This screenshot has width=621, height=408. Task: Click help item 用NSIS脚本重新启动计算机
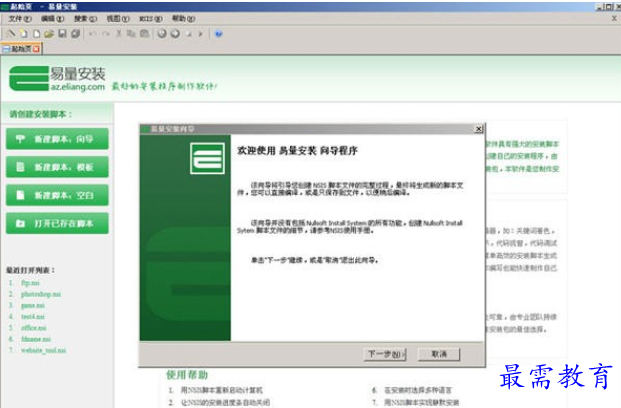222,390
